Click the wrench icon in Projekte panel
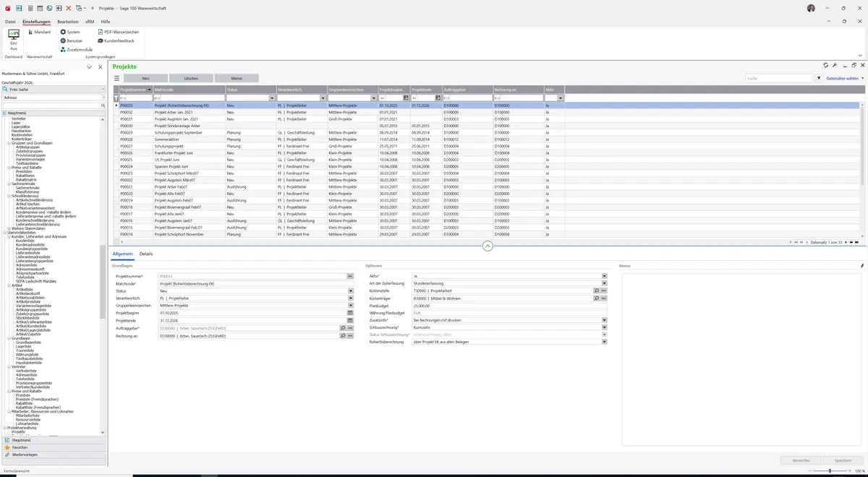Screen dimensions: 868x477 click(x=835, y=66)
